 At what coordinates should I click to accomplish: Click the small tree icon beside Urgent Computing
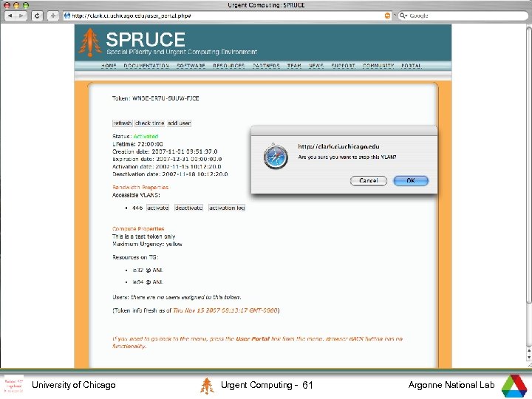pyautogui.click(x=207, y=386)
